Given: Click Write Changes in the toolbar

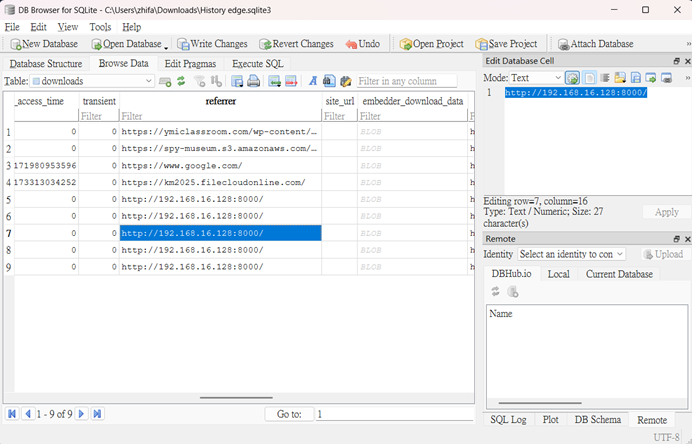Looking at the screenshot, I should [212, 44].
